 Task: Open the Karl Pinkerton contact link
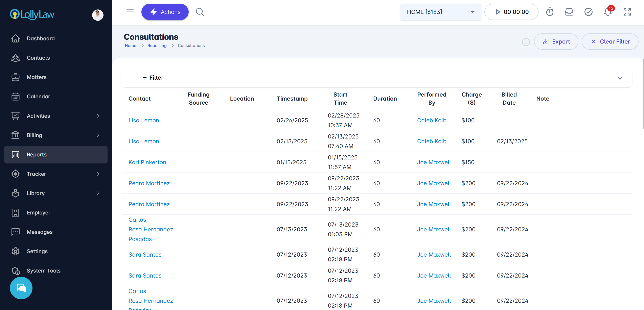pos(147,162)
